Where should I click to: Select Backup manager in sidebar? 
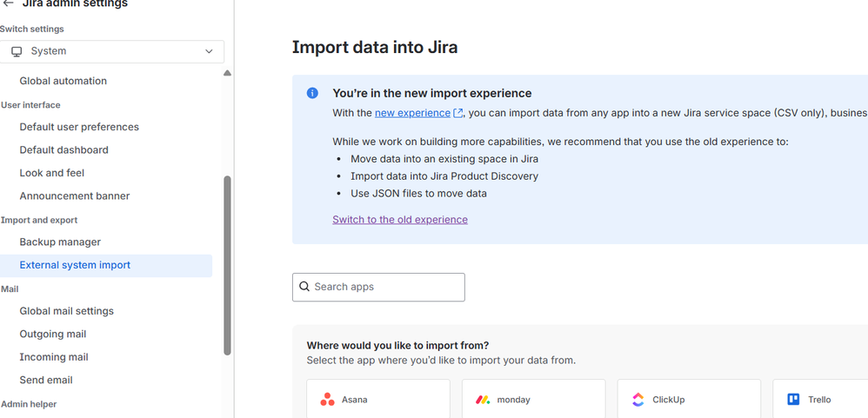[x=60, y=242]
